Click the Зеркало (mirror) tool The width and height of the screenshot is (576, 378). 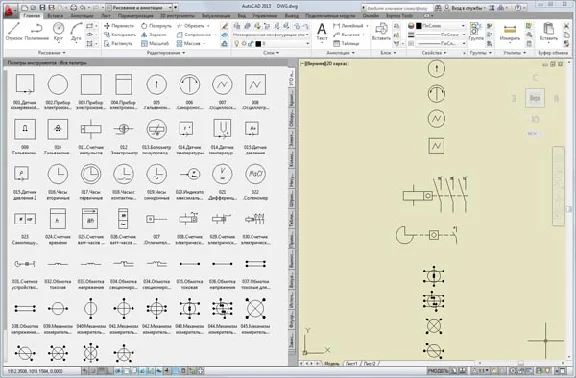point(154,35)
